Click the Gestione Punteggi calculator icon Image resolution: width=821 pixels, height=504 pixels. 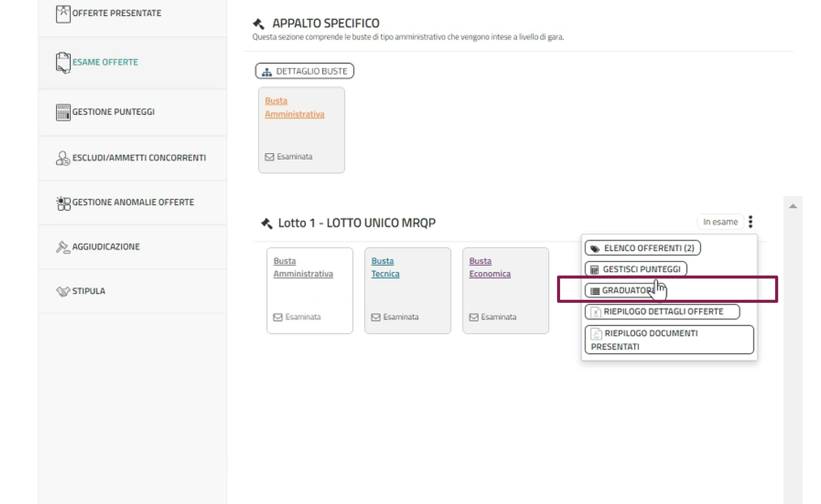63,112
